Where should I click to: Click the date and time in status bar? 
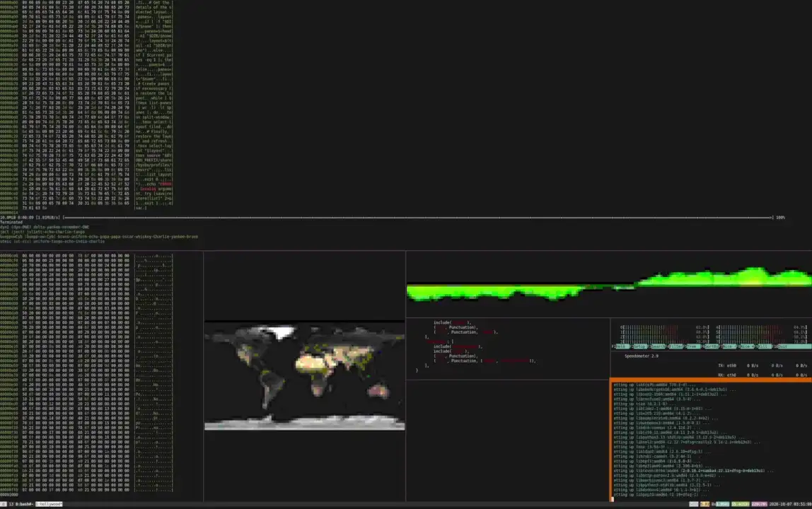(x=790, y=504)
